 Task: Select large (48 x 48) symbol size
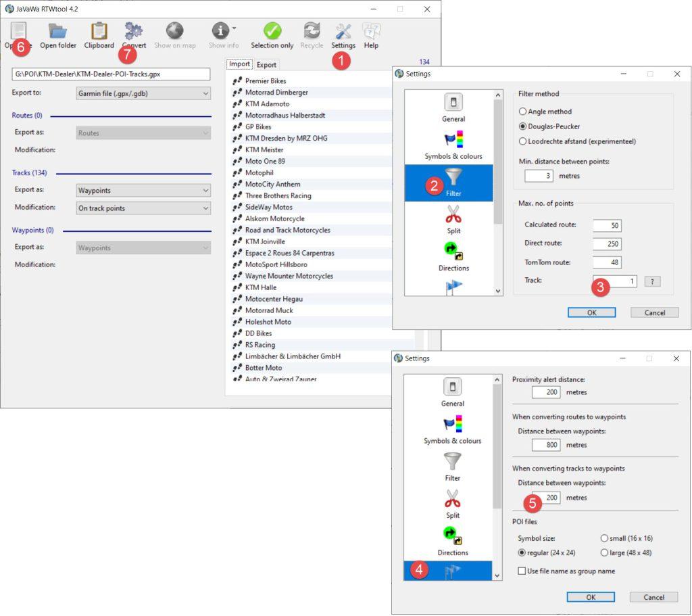tap(604, 552)
